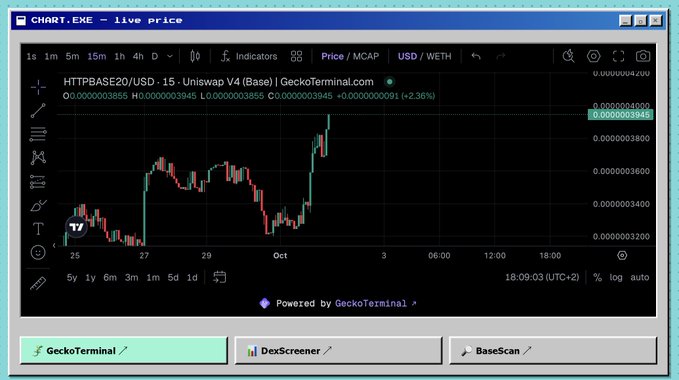Image resolution: width=679 pixels, height=380 pixels.
Task: Open DexScreener external link button
Action: 338,351
